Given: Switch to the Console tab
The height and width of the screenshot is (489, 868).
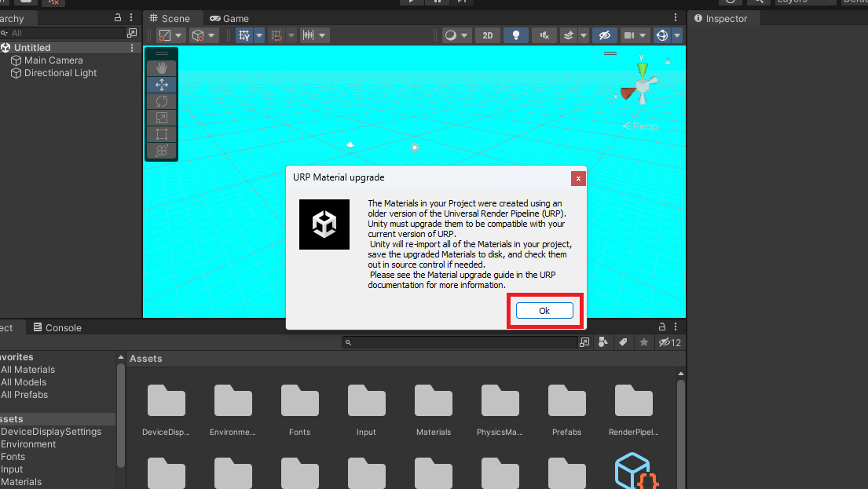Looking at the screenshot, I should tap(57, 327).
